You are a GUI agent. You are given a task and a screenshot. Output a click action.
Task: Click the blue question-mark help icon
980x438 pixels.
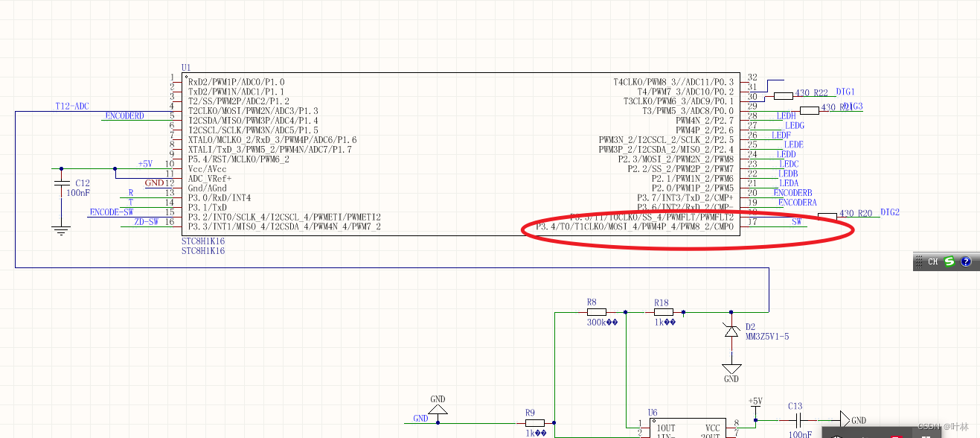965,261
